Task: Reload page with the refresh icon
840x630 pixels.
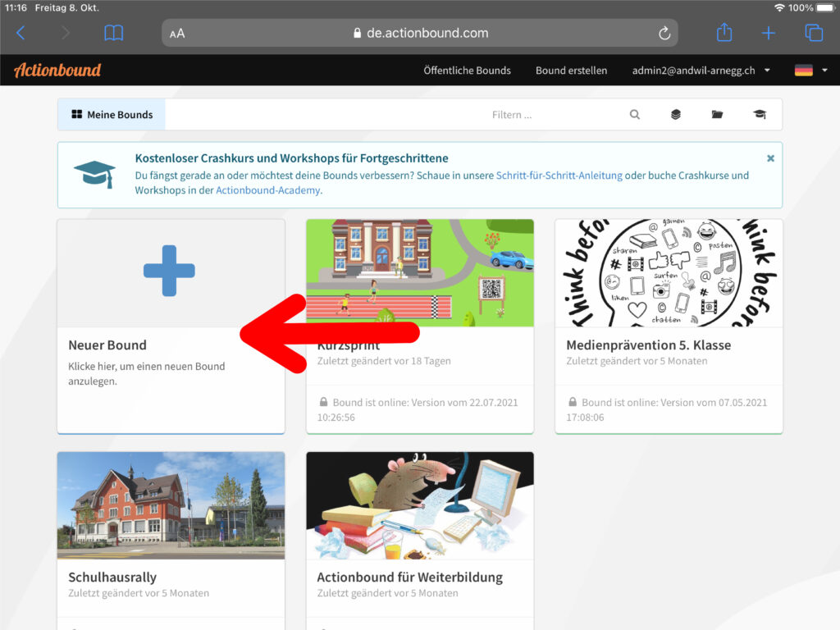Action: (x=664, y=33)
